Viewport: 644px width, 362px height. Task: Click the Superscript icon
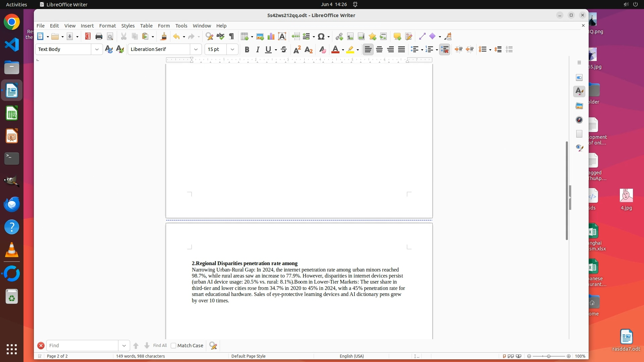[x=297, y=50]
